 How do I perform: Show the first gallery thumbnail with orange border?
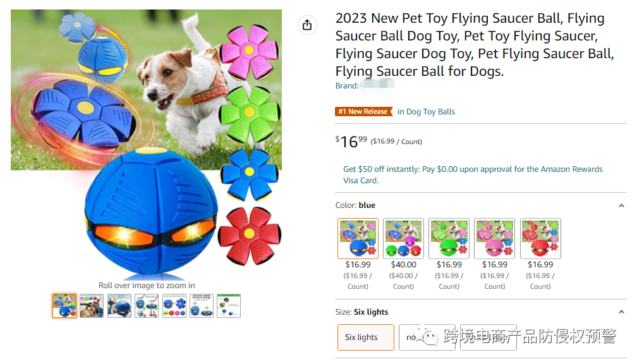point(64,306)
